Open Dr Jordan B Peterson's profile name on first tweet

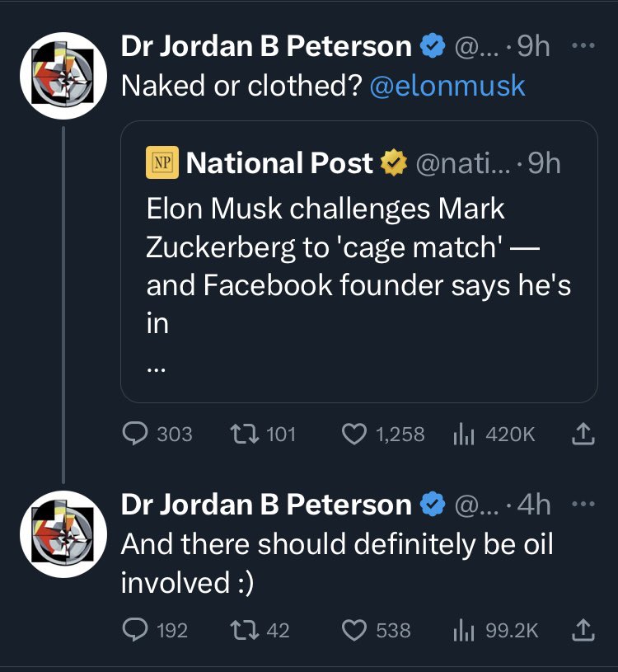(266, 45)
